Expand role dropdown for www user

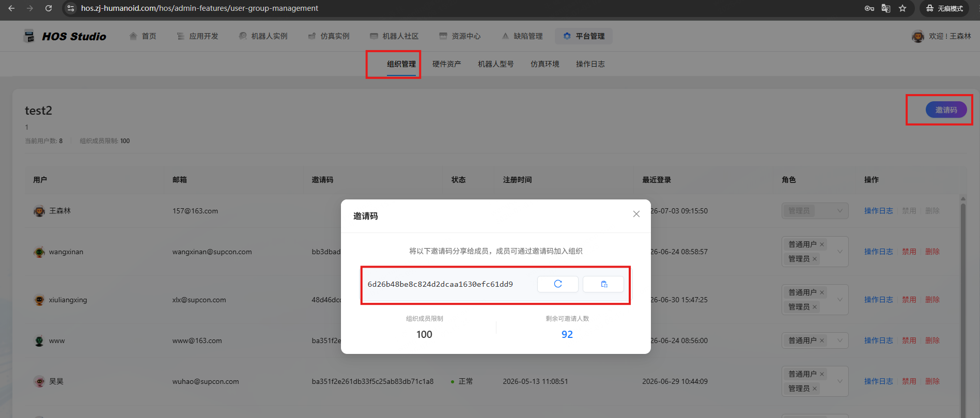coord(840,340)
